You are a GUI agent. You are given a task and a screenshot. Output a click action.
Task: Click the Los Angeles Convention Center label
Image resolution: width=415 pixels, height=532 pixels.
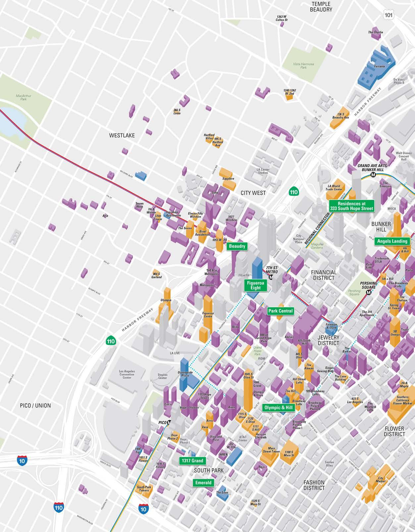[x=127, y=374]
